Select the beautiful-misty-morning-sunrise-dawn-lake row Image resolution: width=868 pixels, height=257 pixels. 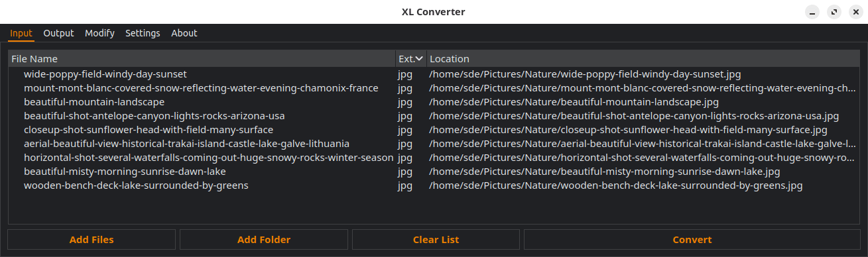pyautogui.click(x=434, y=172)
